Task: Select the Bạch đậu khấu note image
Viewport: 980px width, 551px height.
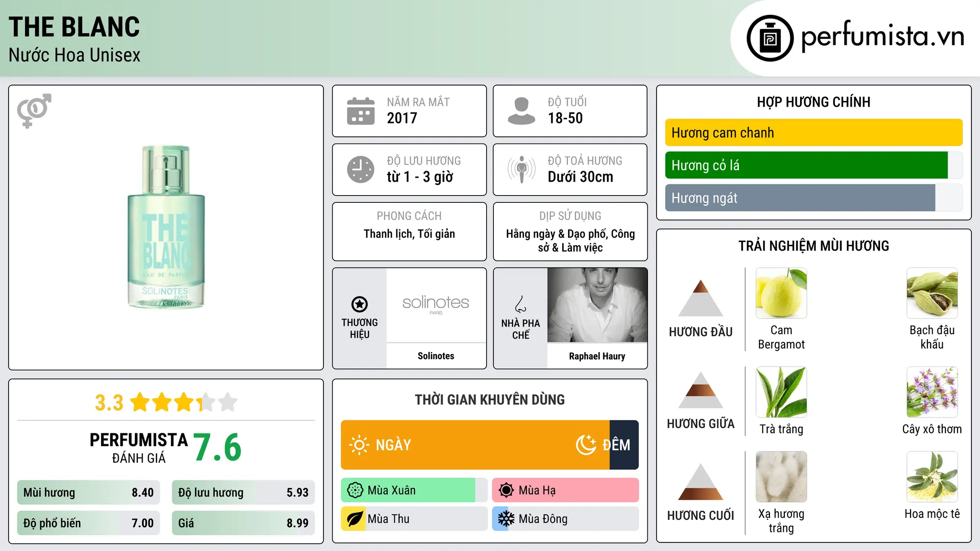Action: 932,293
